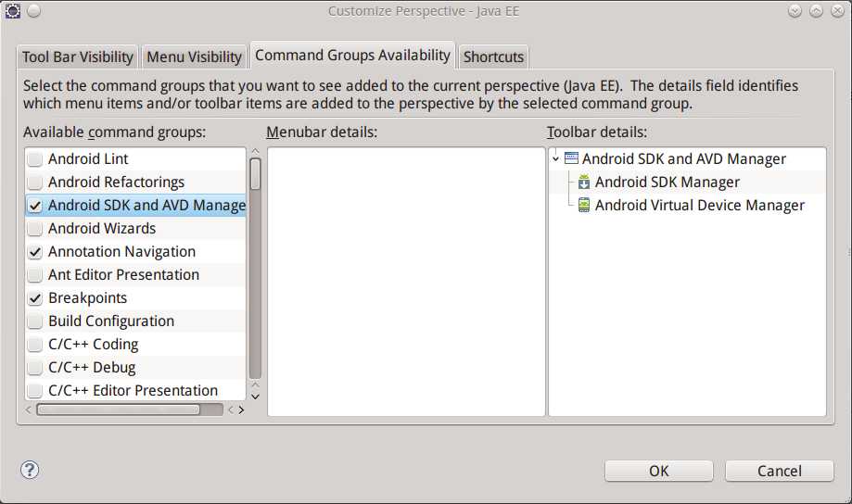This screenshot has width=852, height=504.
Task: Select the Command Groups Availability tab
Action: [x=352, y=55]
